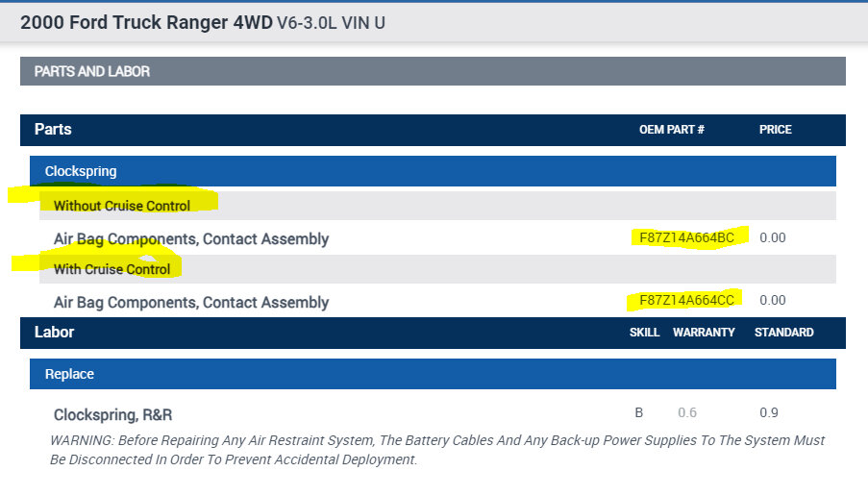Select the With Cruise Control row

coord(112,269)
